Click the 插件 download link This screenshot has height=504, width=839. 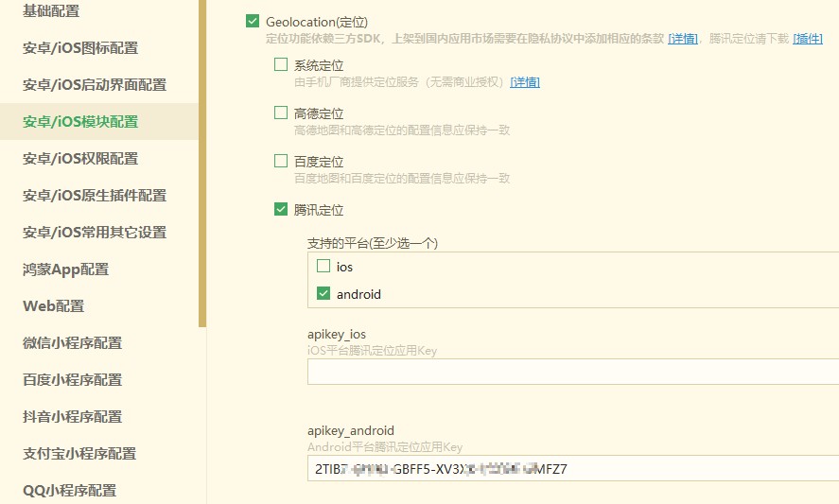coord(807,39)
